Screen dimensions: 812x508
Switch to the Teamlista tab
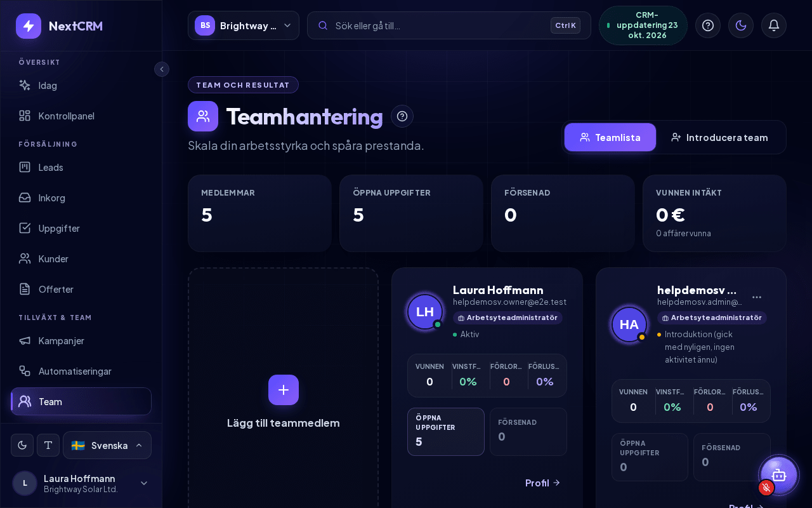tap(610, 137)
